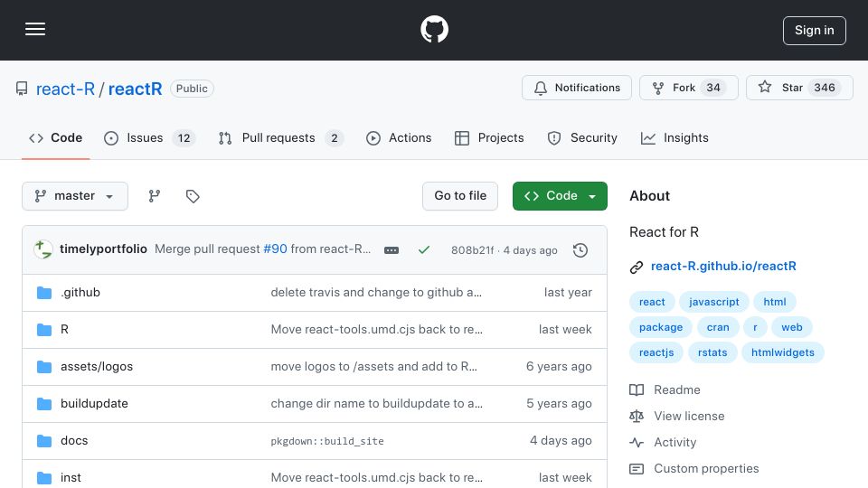Star the reactR repository
This screenshot has width=868, height=488.
[x=799, y=88]
